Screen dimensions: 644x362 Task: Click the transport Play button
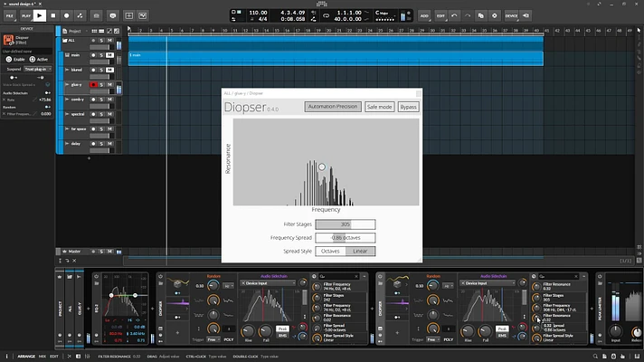click(40, 15)
